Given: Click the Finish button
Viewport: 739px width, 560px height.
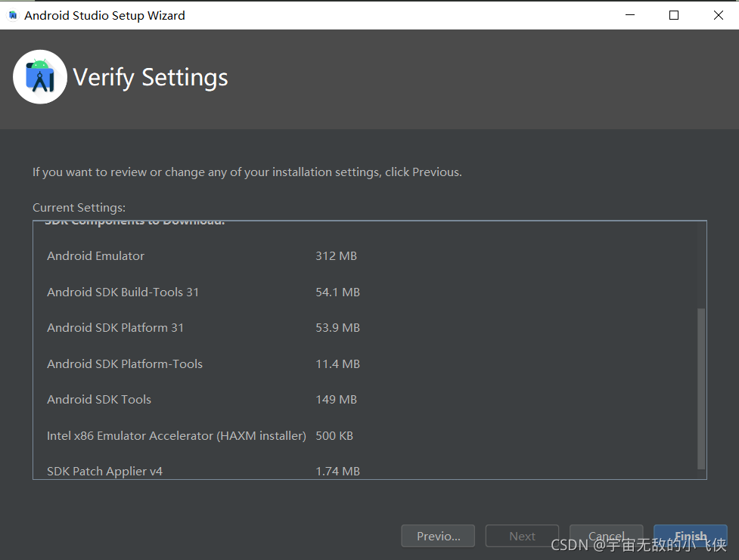Looking at the screenshot, I should 690,536.
